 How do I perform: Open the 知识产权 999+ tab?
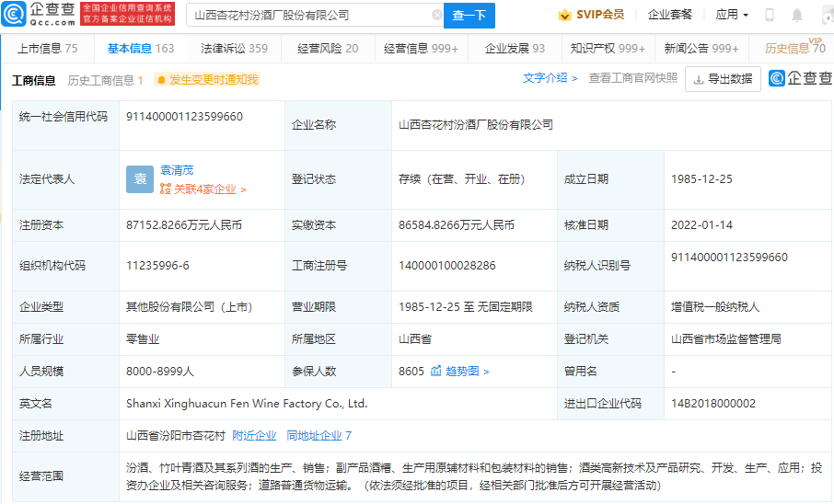(x=608, y=49)
